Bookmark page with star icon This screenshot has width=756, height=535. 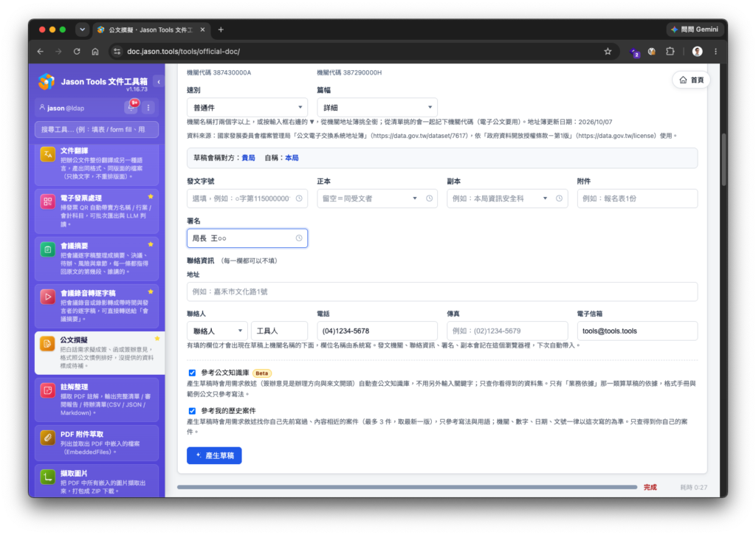pos(608,52)
